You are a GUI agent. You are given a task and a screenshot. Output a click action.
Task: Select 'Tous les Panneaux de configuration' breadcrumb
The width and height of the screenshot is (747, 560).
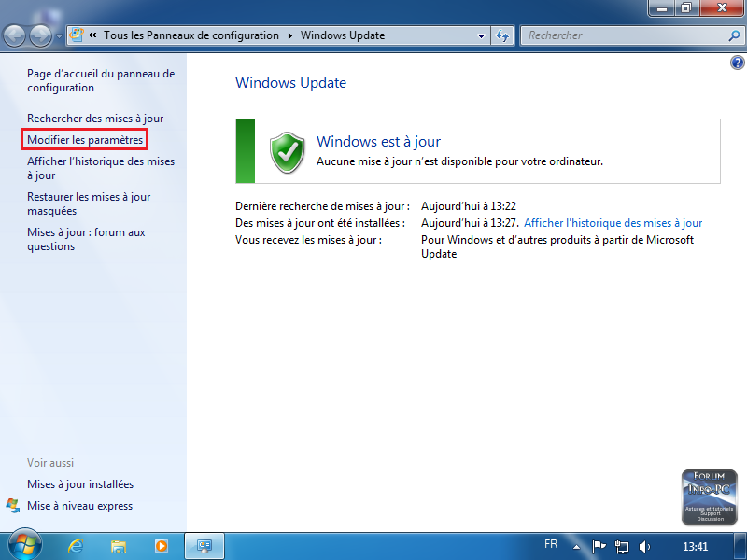click(191, 35)
